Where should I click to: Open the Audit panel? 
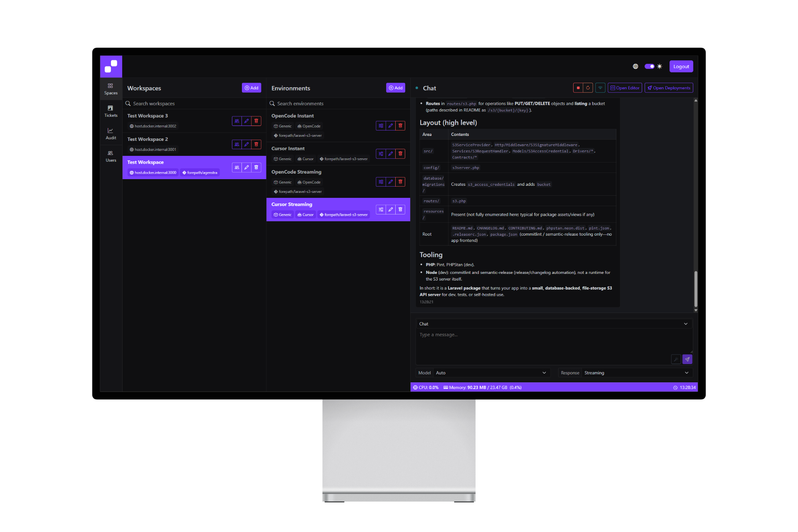[111, 133]
